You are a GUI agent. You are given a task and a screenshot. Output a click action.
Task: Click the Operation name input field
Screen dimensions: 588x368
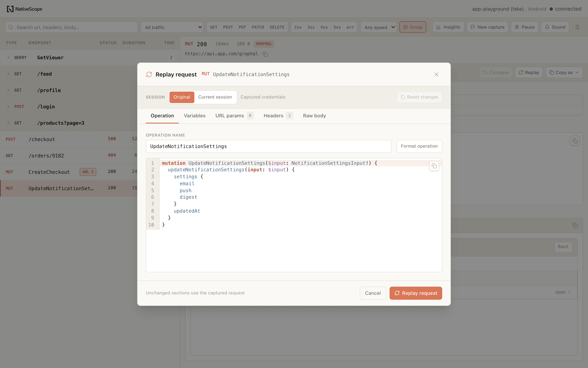click(x=268, y=146)
